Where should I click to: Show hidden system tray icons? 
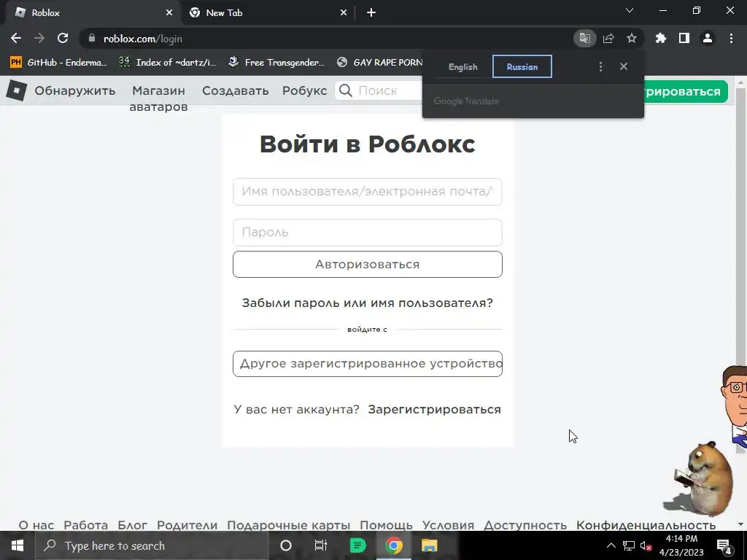point(611,545)
